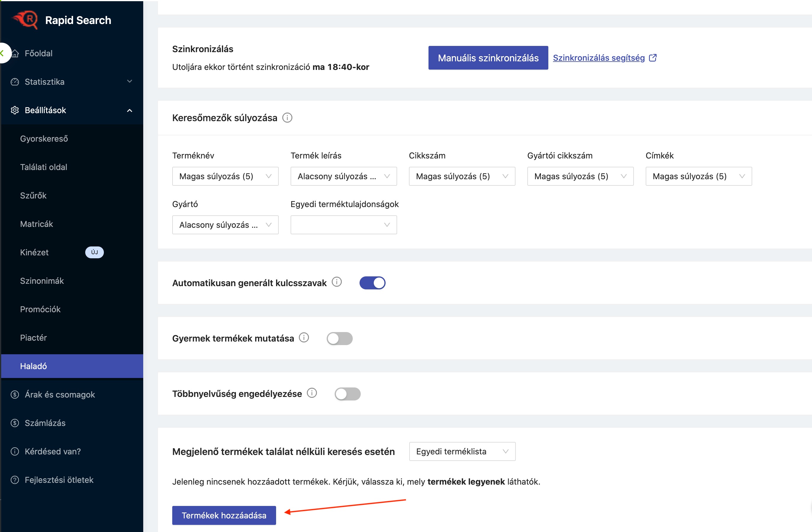Viewport: 812px width, 532px height.
Task: Open the Egyedi terméktulajdonságok dropdown
Action: click(x=344, y=225)
